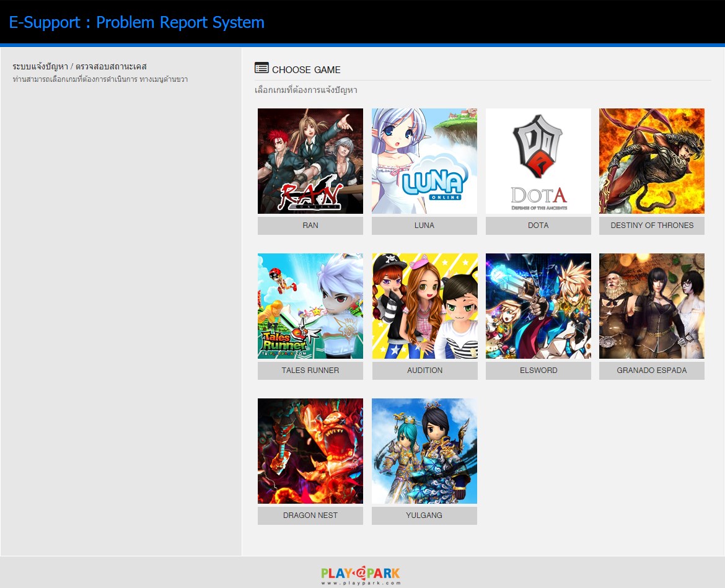This screenshot has width=725, height=588.
Task: Open the RAN game cover image
Action: 310,161
